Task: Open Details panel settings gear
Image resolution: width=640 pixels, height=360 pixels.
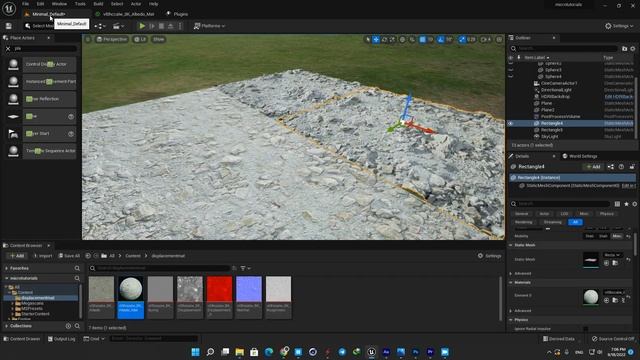Action: [635, 204]
